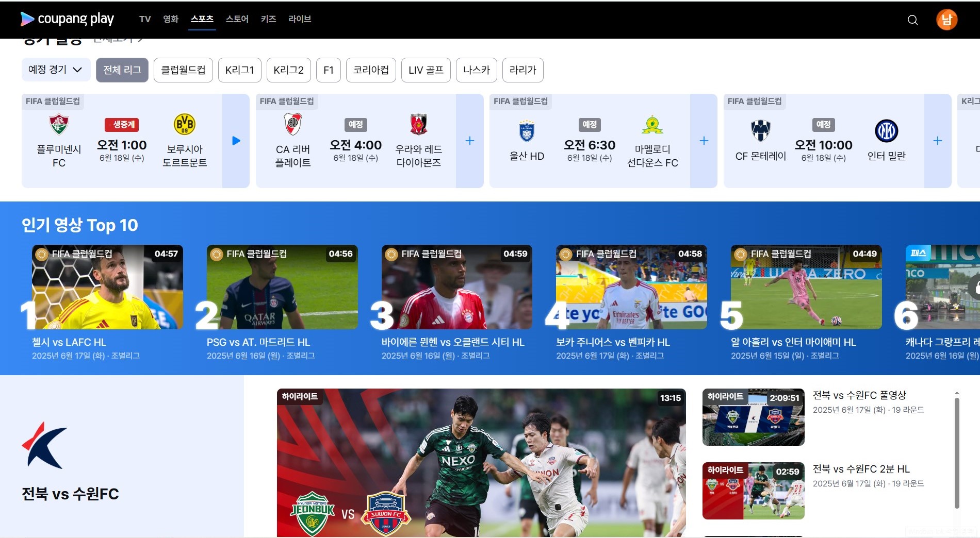Click the 오전 6:30 match time
Viewport: 980px width, 538px height.
pyautogui.click(x=590, y=145)
